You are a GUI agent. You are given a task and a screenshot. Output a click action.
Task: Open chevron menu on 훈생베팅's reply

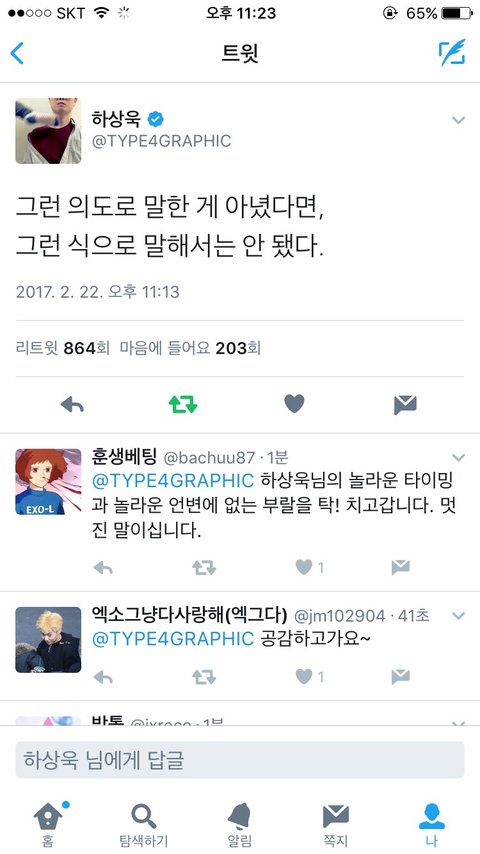(459, 458)
